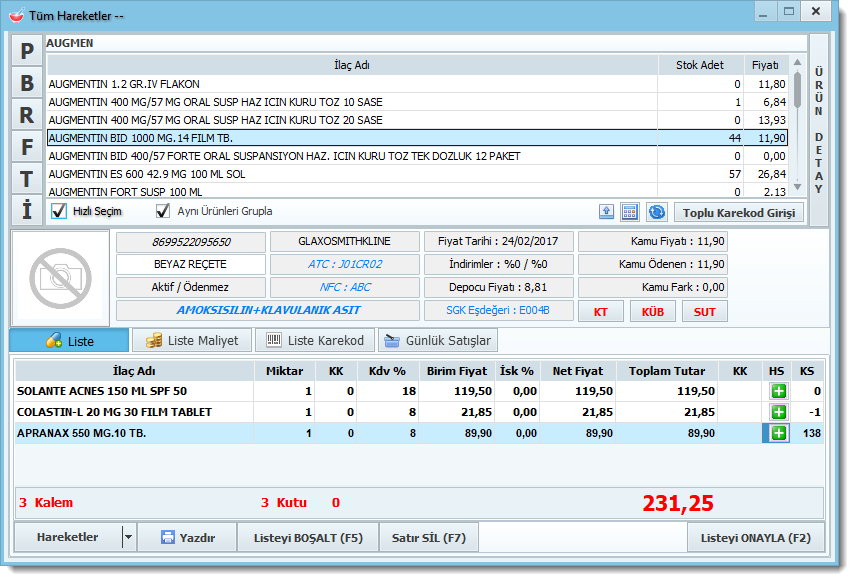Image resolution: width=854 pixels, height=581 pixels.
Task: Click the green plus in APRANAX row
Action: point(778,433)
